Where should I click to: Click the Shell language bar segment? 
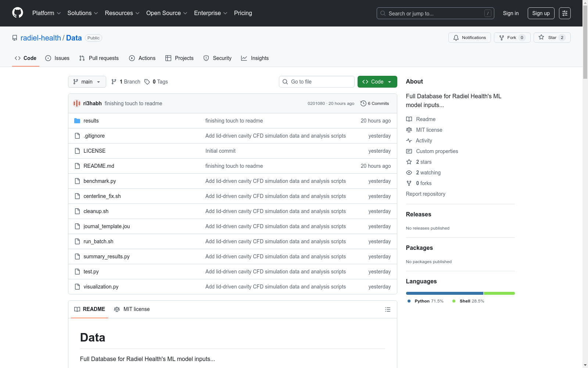click(499, 293)
